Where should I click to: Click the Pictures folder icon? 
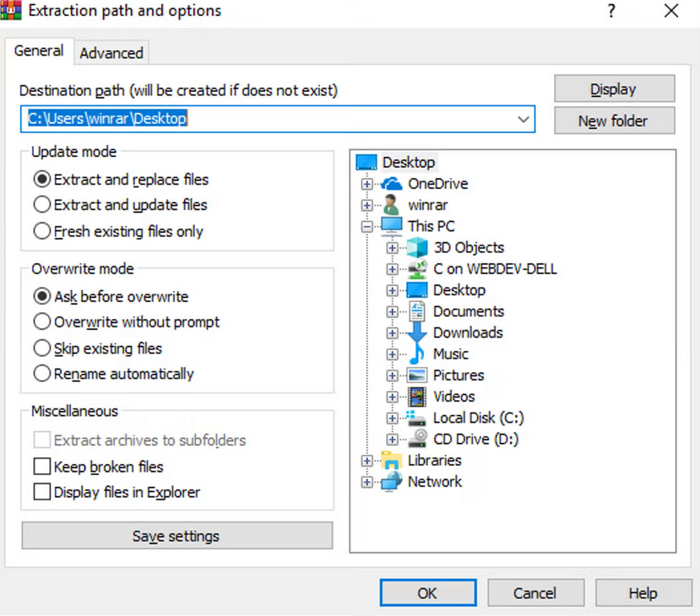417,376
